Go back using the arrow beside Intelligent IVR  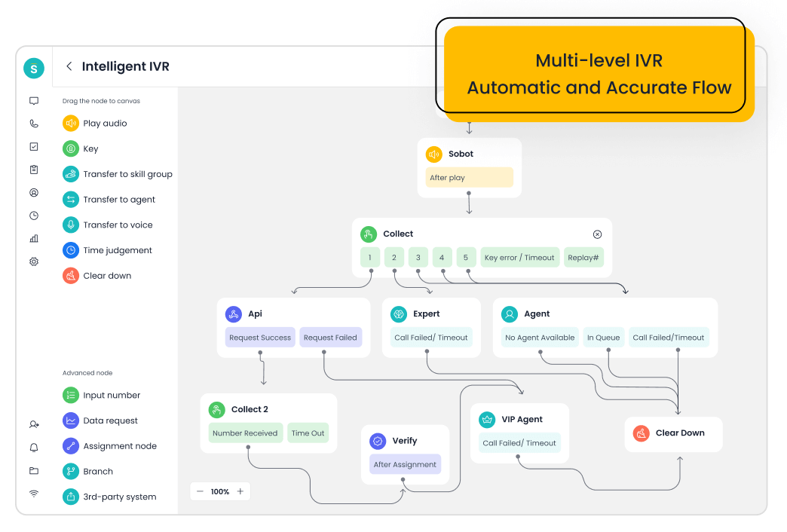point(69,66)
